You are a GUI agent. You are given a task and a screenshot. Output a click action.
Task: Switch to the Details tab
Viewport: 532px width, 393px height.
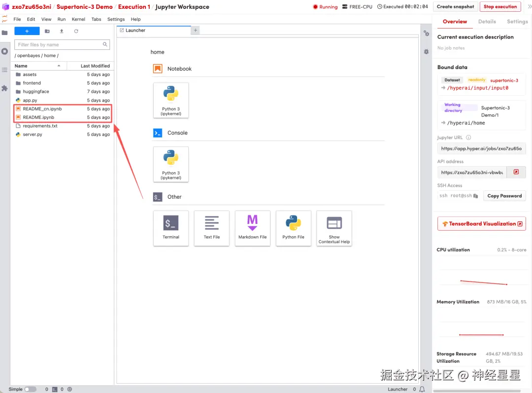point(487,21)
